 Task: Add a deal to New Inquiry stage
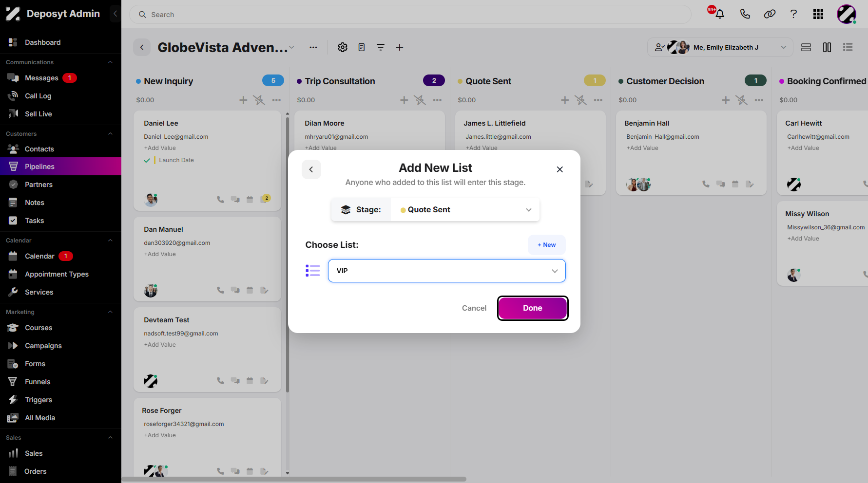pyautogui.click(x=243, y=100)
